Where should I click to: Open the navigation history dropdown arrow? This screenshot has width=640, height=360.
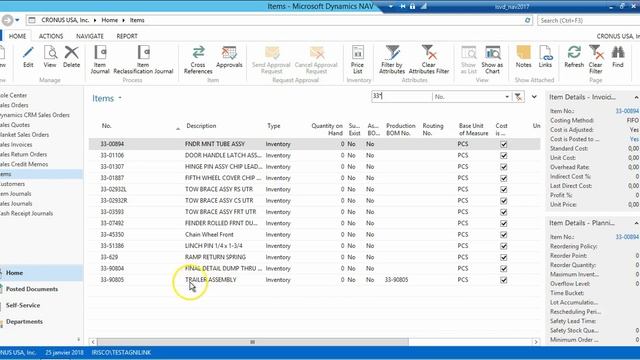coord(17,20)
